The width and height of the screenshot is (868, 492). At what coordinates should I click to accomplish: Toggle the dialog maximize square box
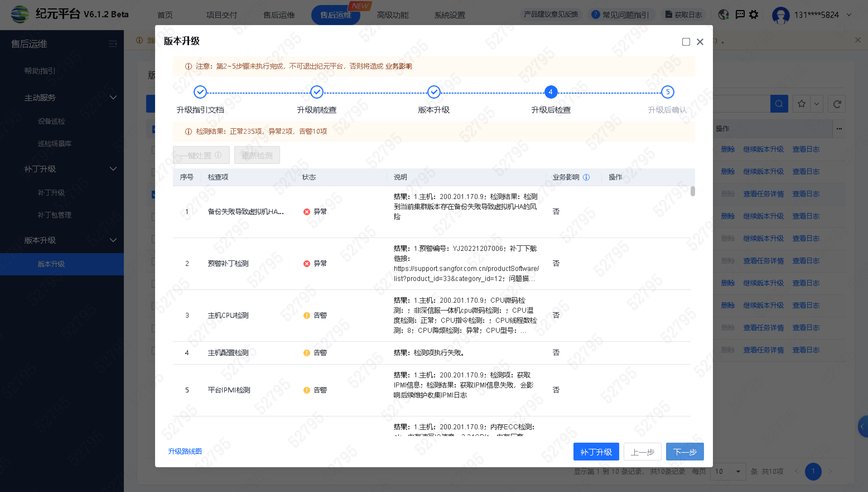point(686,42)
